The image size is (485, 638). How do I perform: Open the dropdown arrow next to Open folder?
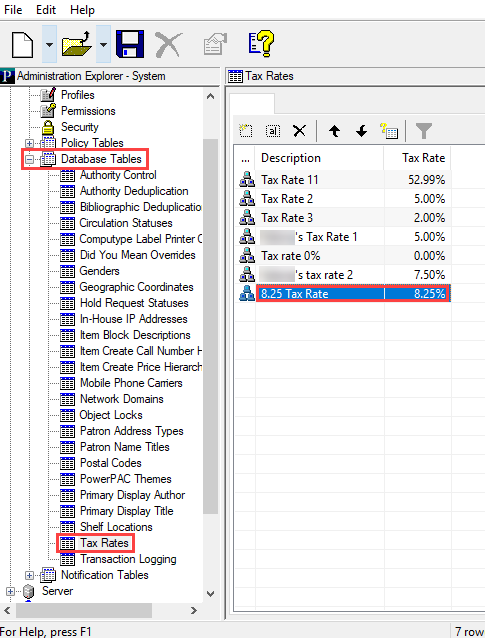pyautogui.click(x=103, y=44)
